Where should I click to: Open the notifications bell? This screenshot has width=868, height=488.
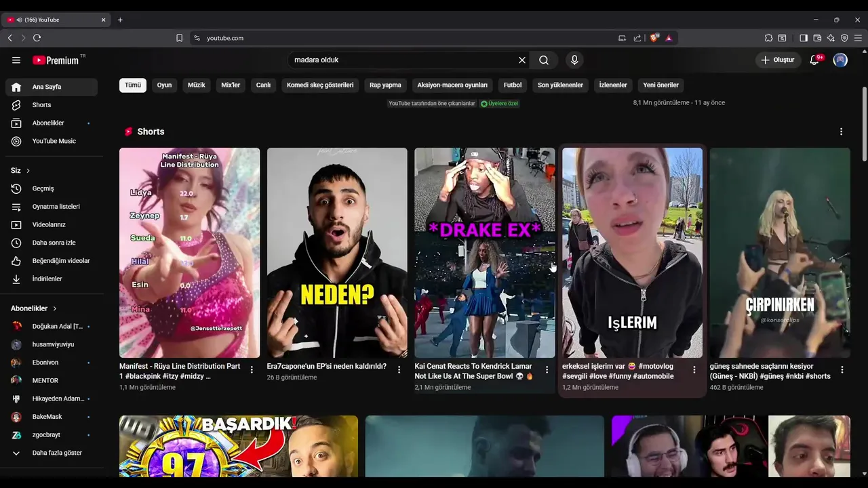[814, 60]
